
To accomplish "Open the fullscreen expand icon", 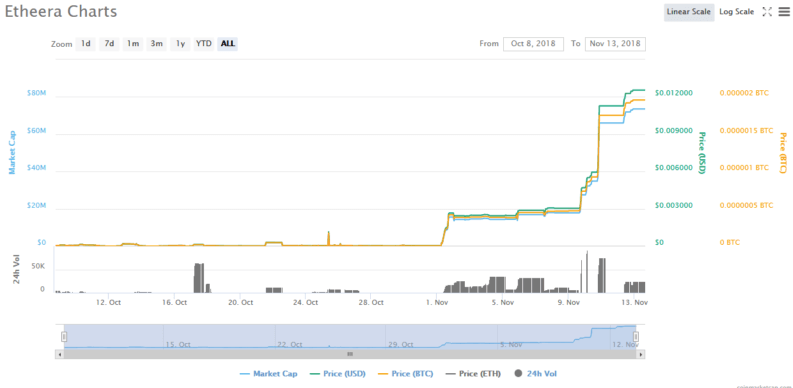I will [x=767, y=12].
